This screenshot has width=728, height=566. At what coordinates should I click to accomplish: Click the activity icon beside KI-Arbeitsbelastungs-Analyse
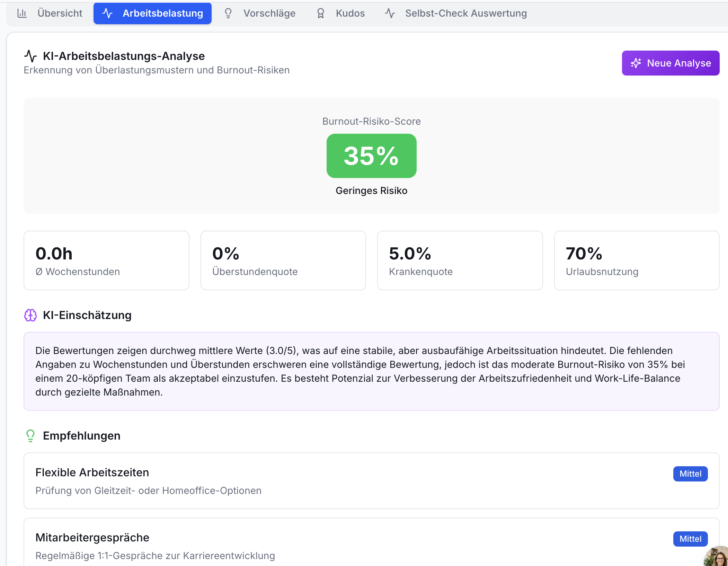coord(30,56)
